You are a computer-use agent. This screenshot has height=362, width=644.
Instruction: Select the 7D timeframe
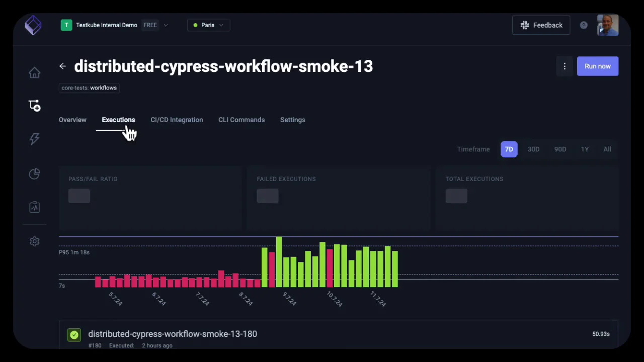509,149
